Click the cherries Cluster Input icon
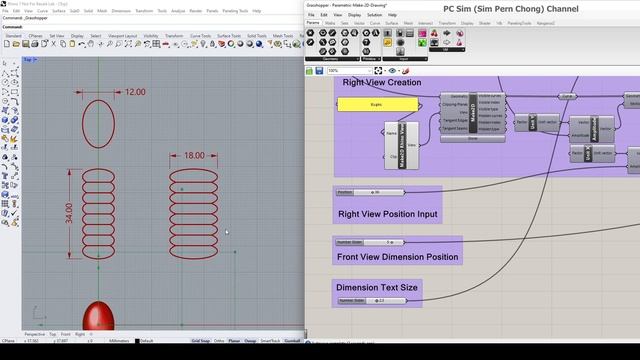This screenshot has height=360, width=640. pyautogui.click(x=434, y=33)
